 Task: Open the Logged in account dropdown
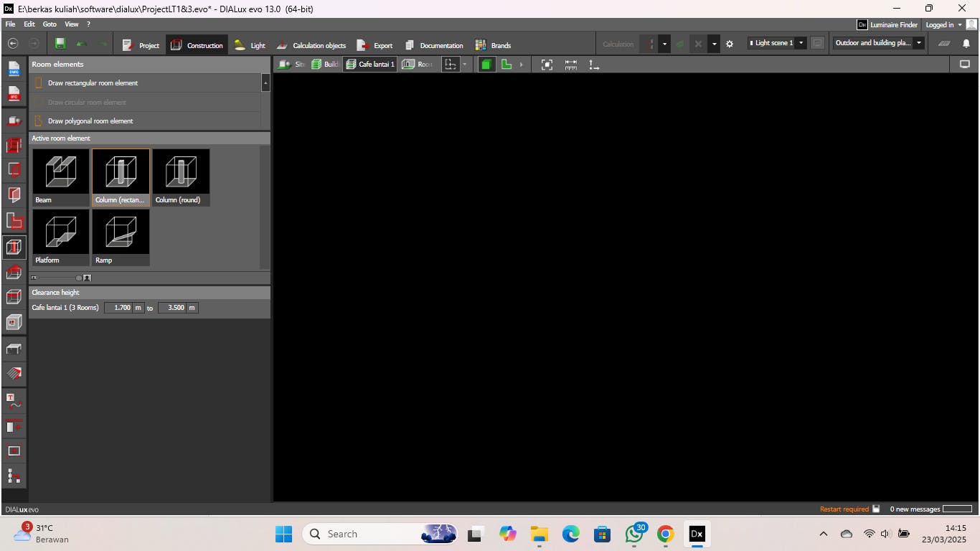943,24
